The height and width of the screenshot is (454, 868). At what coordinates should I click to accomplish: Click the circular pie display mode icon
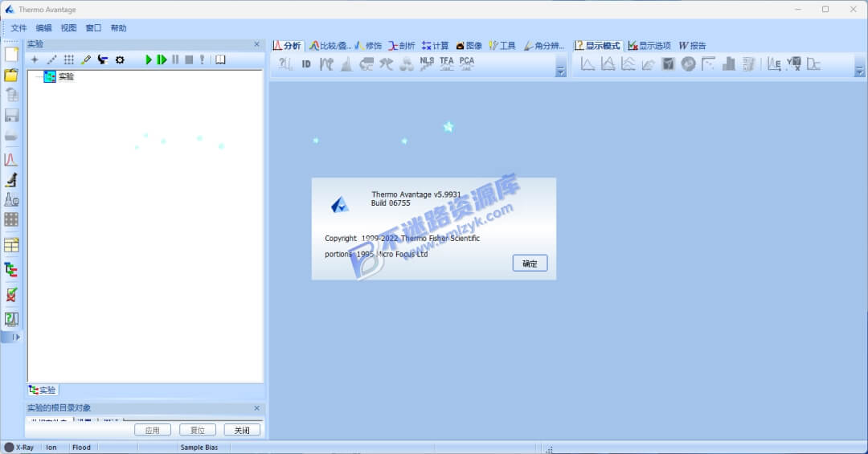689,64
